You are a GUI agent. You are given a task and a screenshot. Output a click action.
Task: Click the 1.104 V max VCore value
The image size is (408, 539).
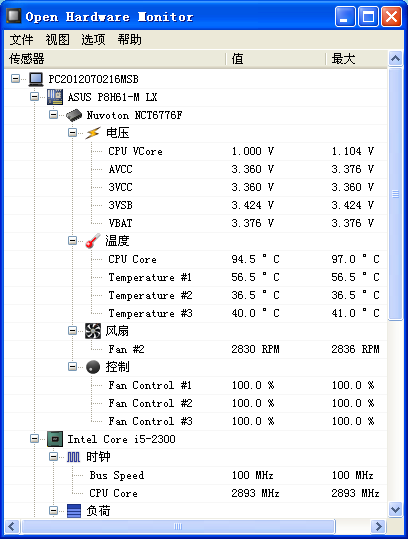coord(353,151)
